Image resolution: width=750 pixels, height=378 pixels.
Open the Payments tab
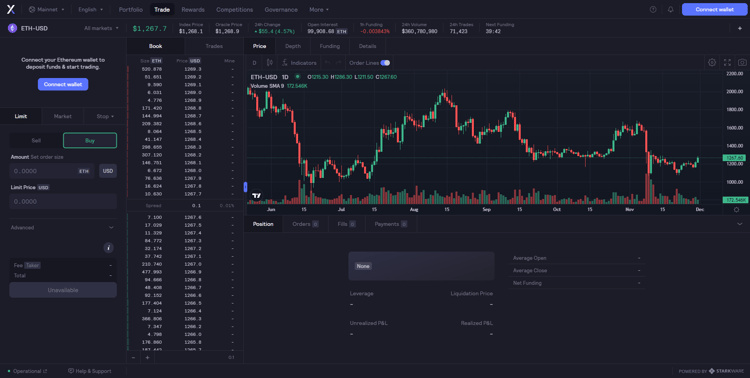pos(391,224)
